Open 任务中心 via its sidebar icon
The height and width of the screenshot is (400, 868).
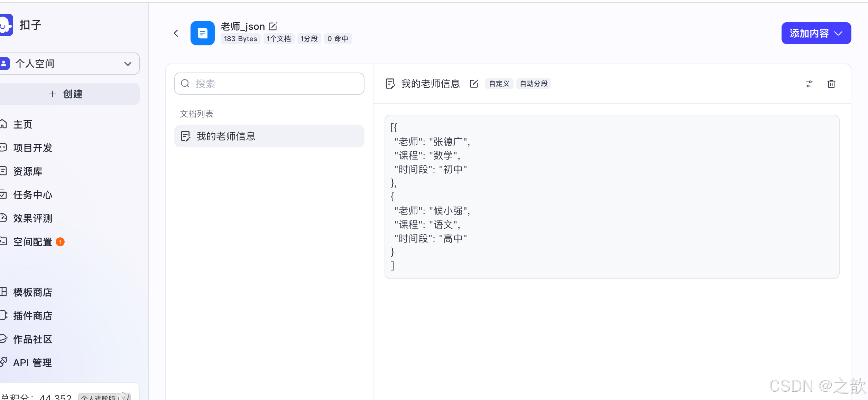point(3,195)
